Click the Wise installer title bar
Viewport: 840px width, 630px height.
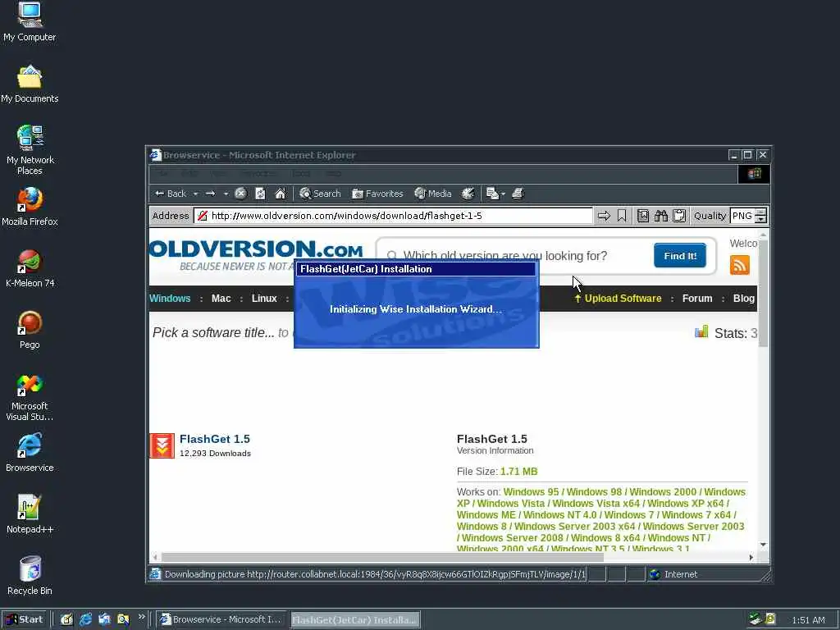click(x=416, y=269)
